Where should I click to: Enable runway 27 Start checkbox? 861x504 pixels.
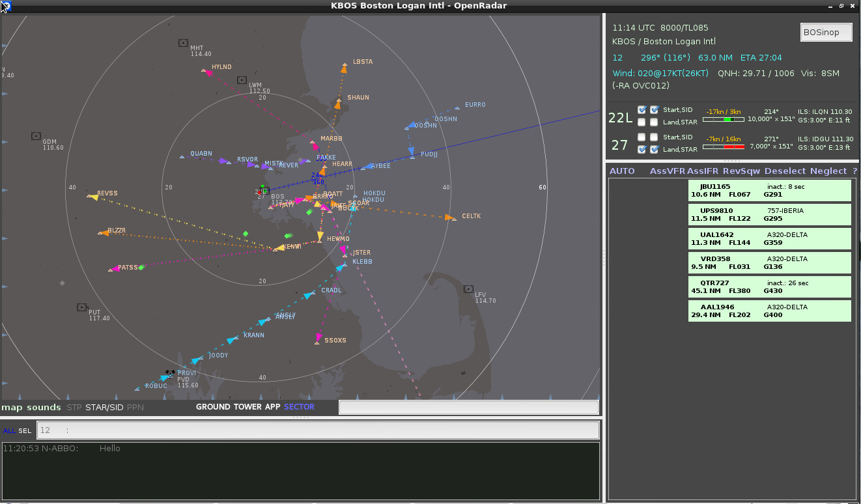point(642,137)
